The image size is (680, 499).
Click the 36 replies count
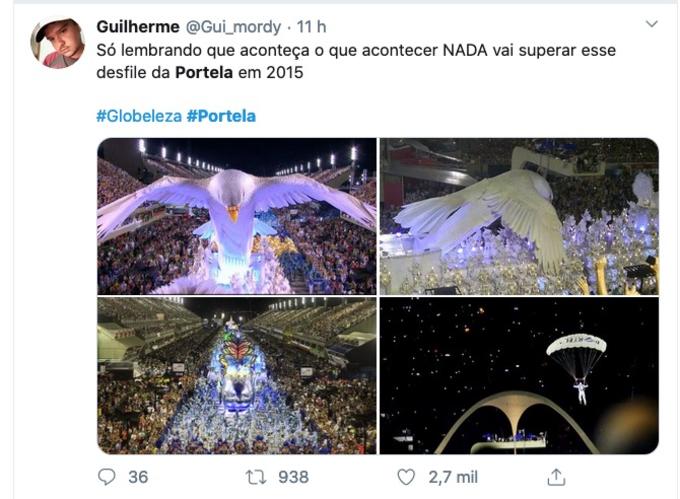[139, 477]
